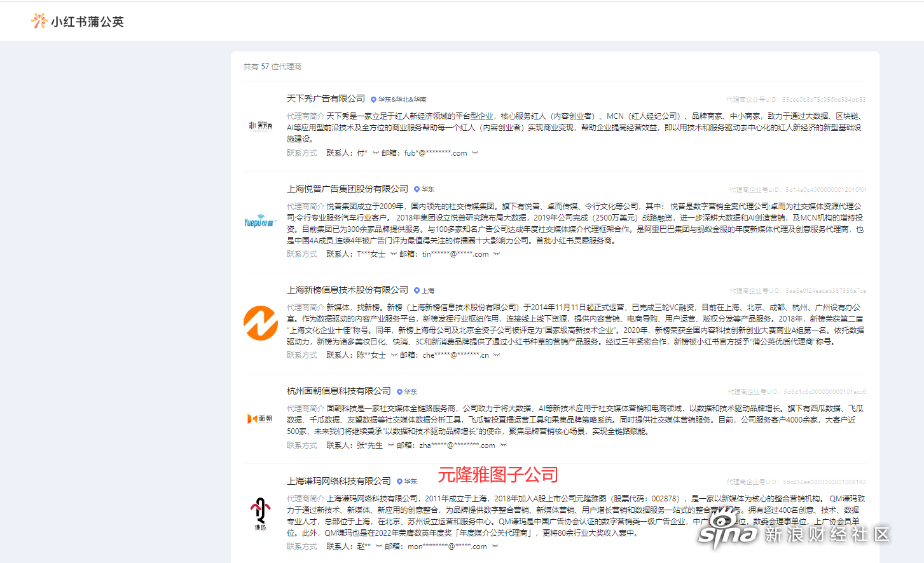Open the 小红书蒲公英 header title
924x563 pixels.
(87, 22)
